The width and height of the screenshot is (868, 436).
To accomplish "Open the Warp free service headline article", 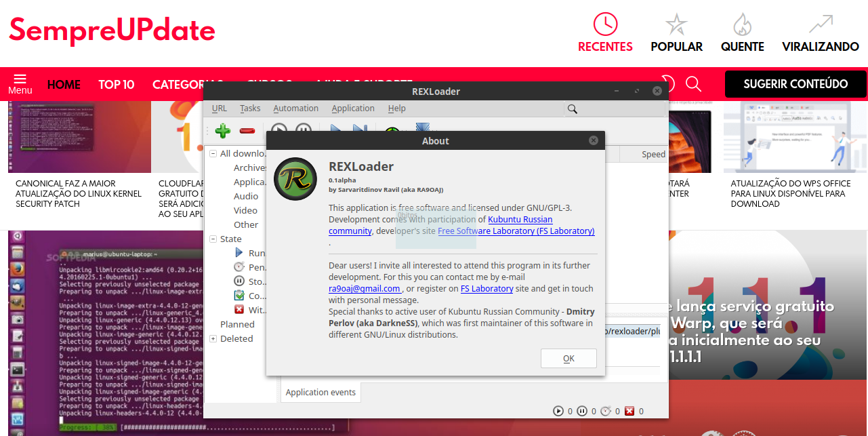I will pos(751,332).
